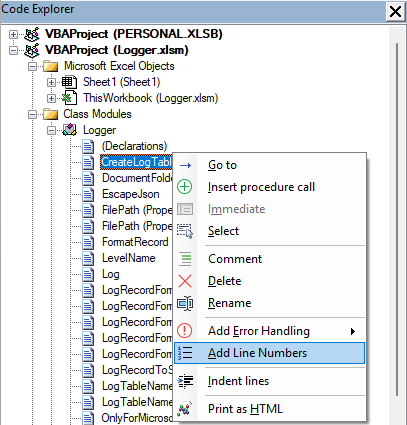
Task: Click the vertical scrollbar of Code Explorer
Action: [x=397, y=220]
